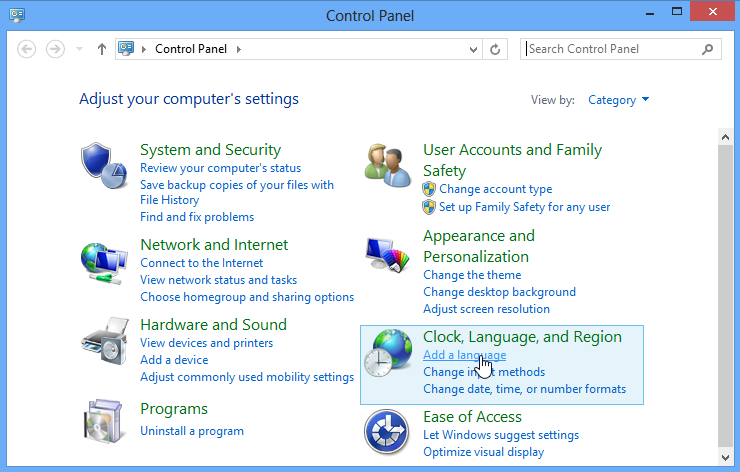Go up one level with the up arrow

101,49
